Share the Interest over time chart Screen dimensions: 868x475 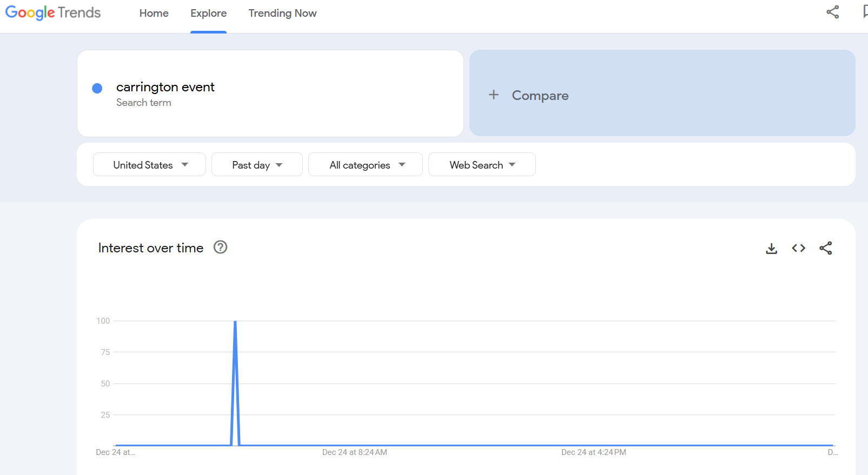point(826,248)
